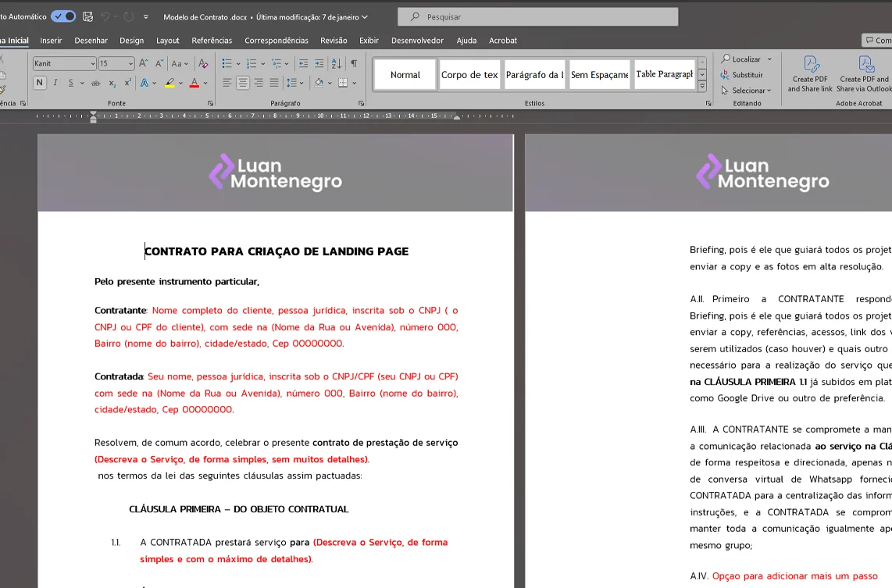Viewport: 892px width, 588px height.
Task: Open the font size 15 dropdown
Action: tap(130, 63)
